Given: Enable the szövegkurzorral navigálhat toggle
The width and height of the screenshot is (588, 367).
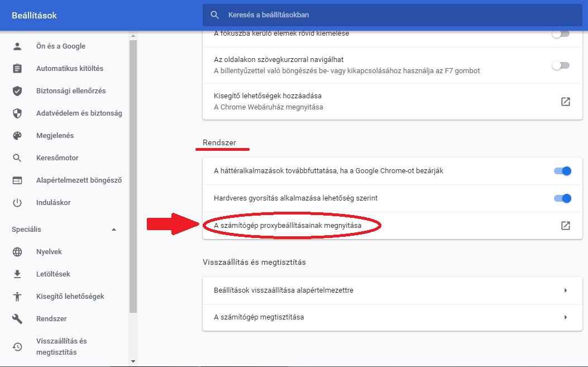Looking at the screenshot, I should (x=560, y=65).
